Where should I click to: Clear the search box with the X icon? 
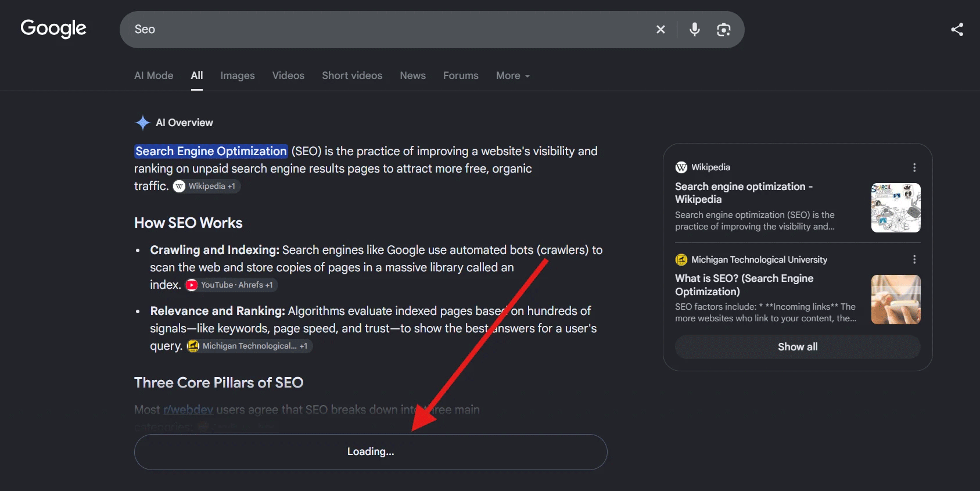click(x=660, y=30)
